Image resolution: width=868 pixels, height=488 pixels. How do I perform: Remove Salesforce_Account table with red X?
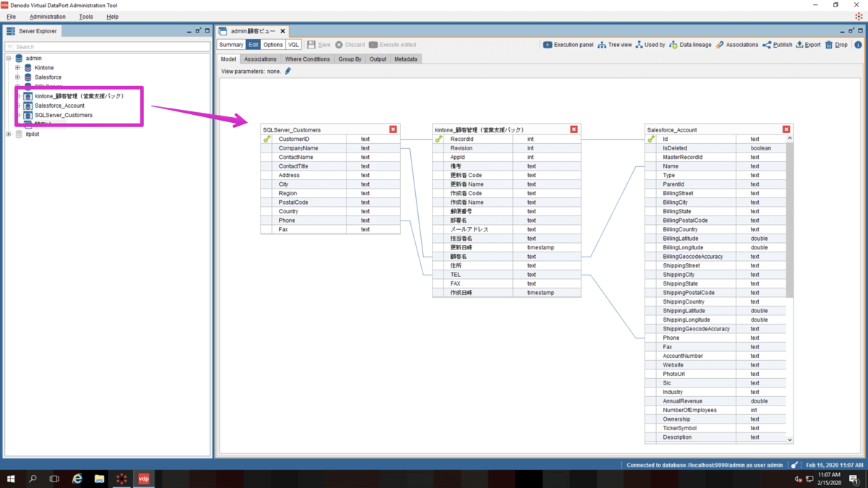point(786,129)
